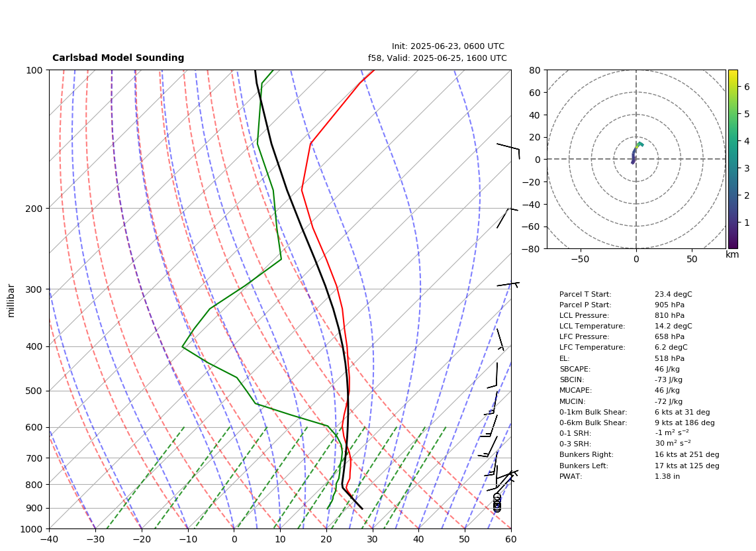Click the "17 kts at 125 deg" value

pyautogui.click(x=687, y=466)
